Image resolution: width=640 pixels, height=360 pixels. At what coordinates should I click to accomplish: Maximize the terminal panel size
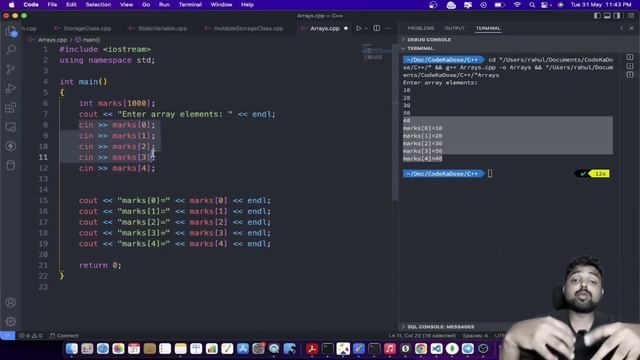coord(622,28)
